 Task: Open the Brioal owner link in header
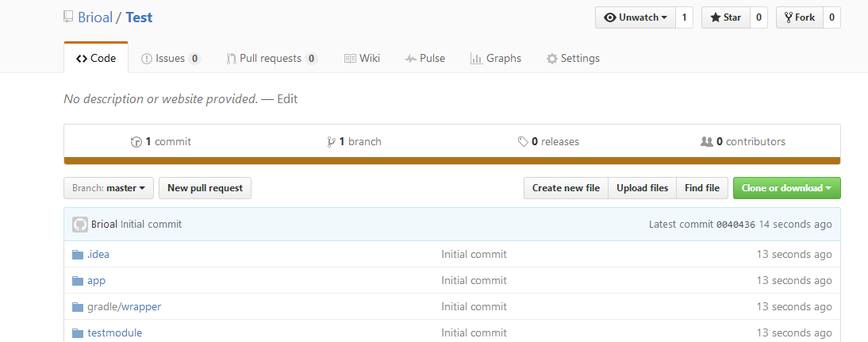[94, 17]
